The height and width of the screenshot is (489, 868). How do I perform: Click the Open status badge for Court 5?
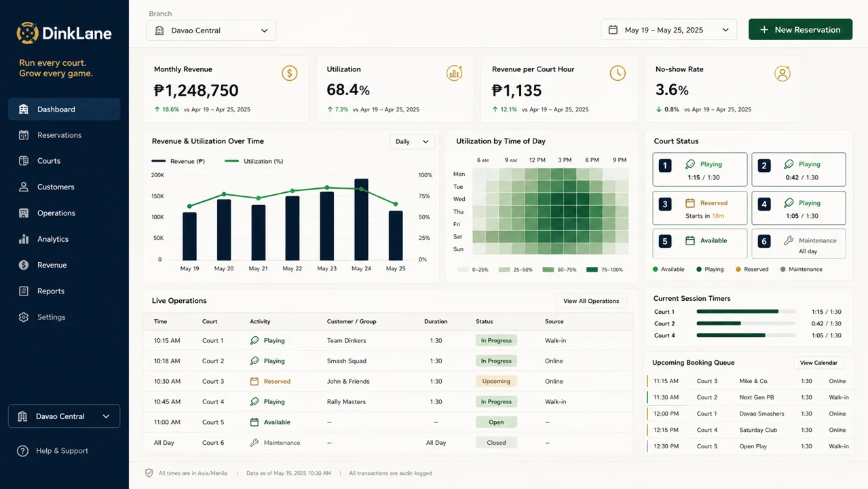coord(496,422)
